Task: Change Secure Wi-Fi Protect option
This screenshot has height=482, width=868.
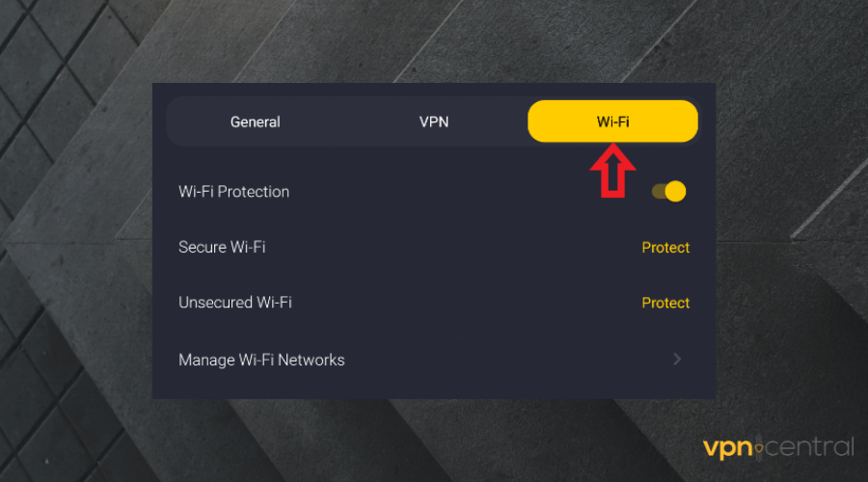Action: 665,248
